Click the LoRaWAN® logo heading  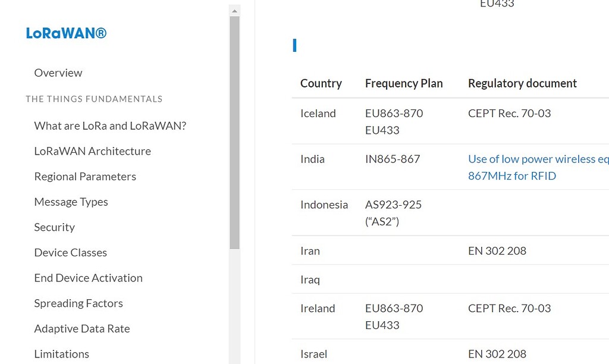coord(66,33)
